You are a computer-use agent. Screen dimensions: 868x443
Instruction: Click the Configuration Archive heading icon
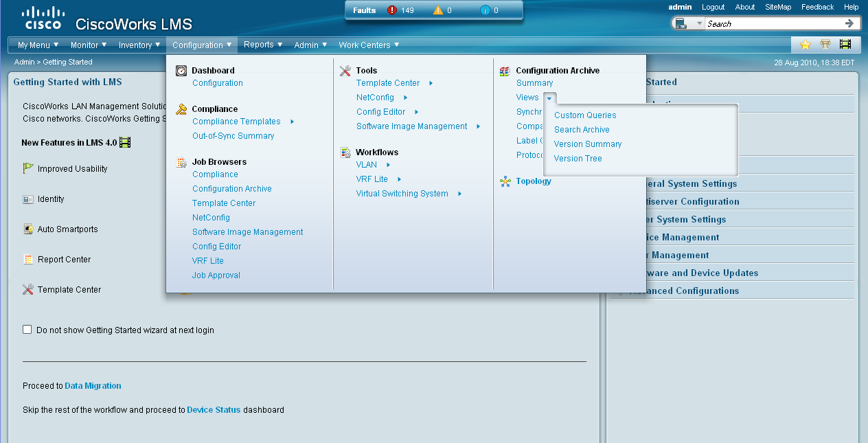coord(505,70)
